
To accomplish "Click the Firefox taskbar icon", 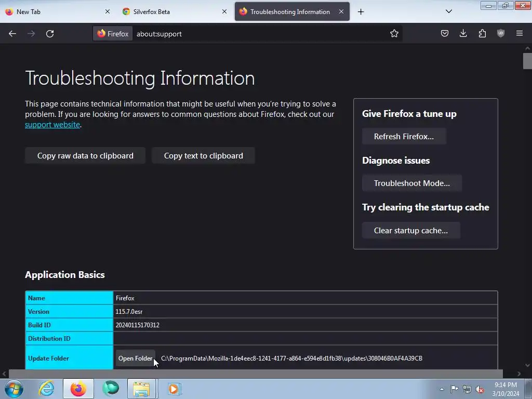I will pyautogui.click(x=78, y=389).
